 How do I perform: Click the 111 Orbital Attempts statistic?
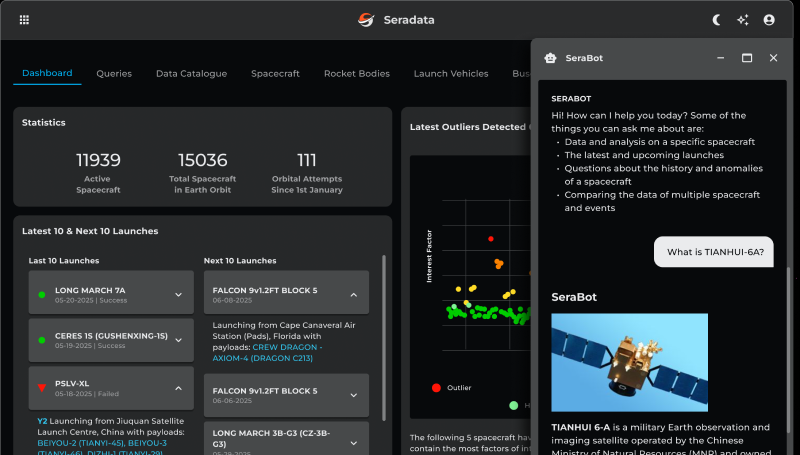tap(307, 174)
